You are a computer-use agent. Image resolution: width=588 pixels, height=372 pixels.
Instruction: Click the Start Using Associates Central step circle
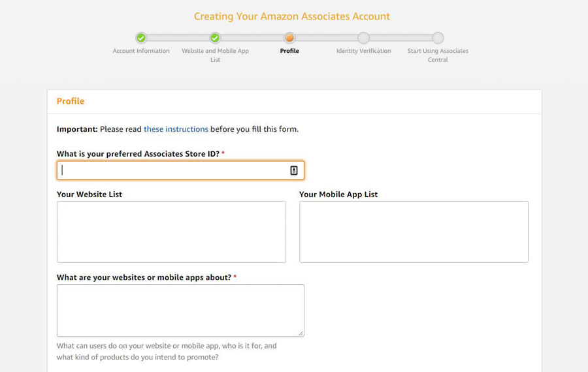(438, 38)
